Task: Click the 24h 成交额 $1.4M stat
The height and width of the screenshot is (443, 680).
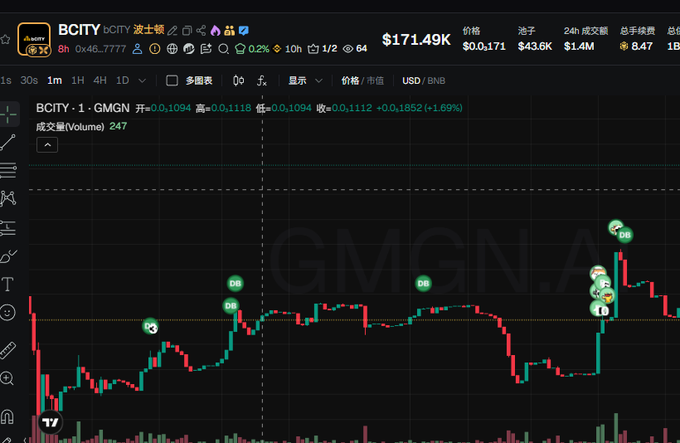Action: pyautogui.click(x=585, y=39)
